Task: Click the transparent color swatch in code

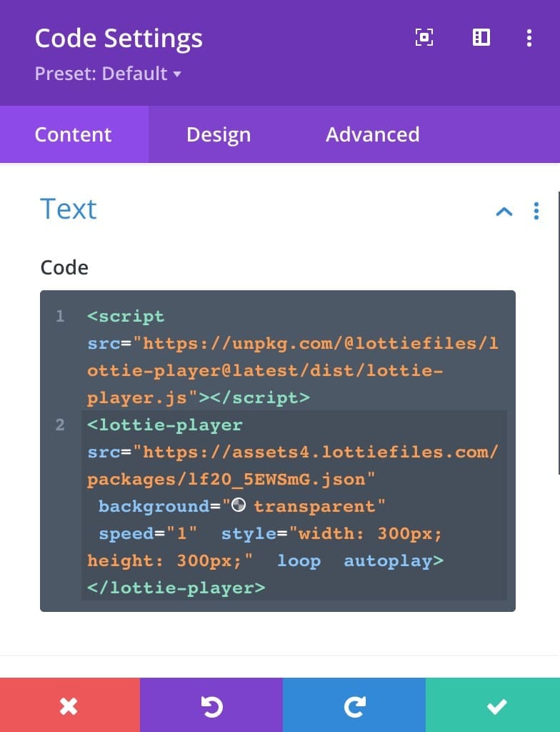Action: [239, 505]
